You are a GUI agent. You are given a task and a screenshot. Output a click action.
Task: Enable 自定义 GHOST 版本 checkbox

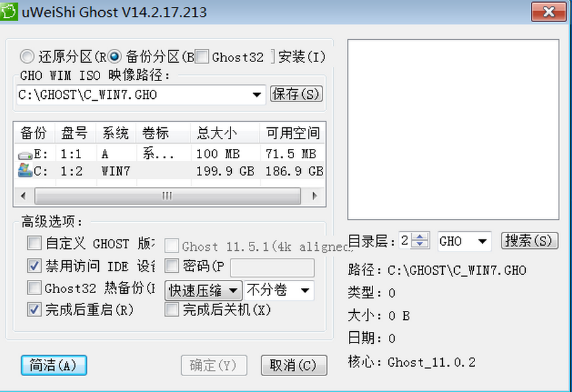point(34,243)
